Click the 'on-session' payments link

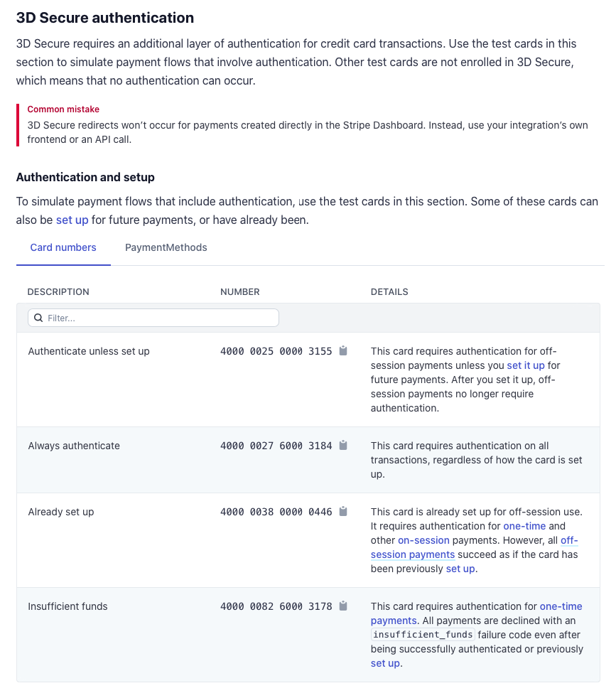coord(423,540)
